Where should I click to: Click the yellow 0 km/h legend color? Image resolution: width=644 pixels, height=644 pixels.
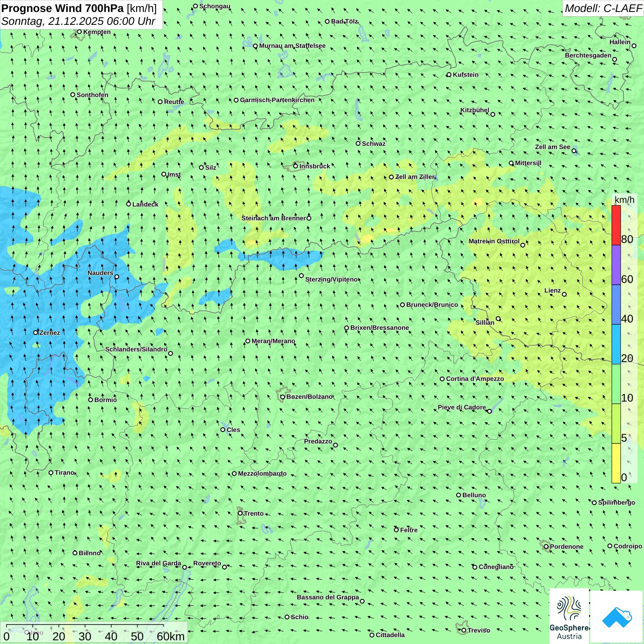point(616,463)
